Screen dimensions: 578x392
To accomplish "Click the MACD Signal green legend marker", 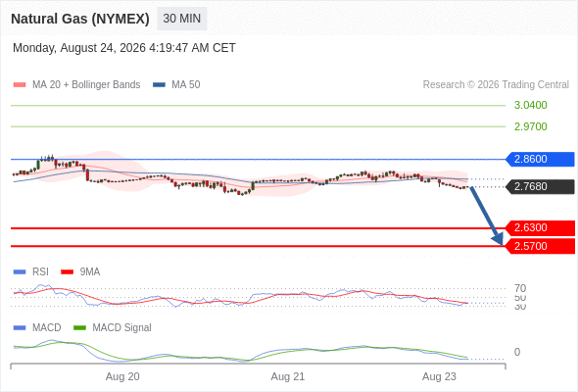I will (x=79, y=328).
